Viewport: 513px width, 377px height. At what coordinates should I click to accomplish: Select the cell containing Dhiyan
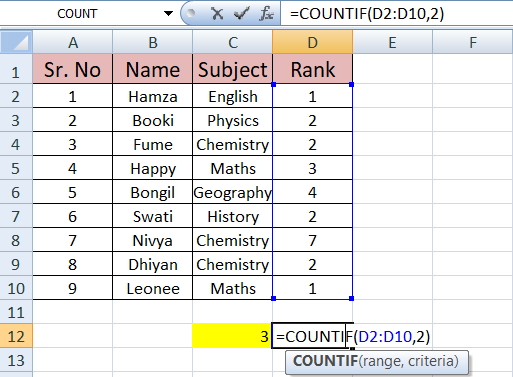coord(153,264)
